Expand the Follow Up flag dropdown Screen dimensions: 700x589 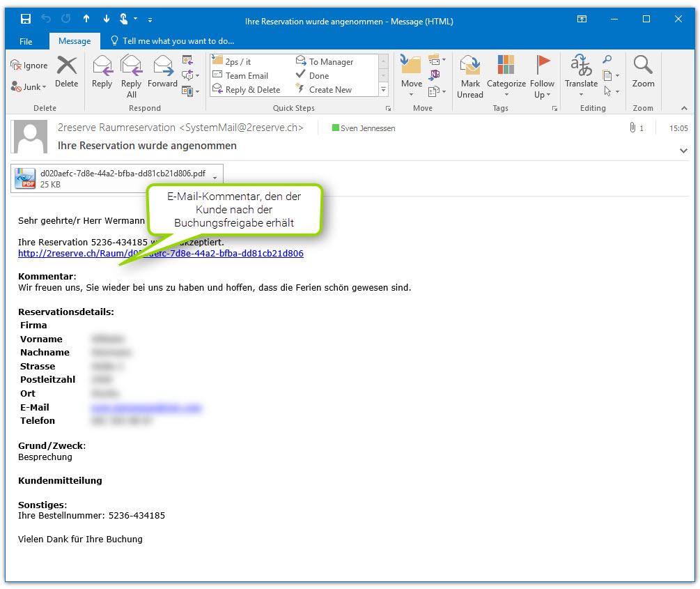tap(543, 95)
